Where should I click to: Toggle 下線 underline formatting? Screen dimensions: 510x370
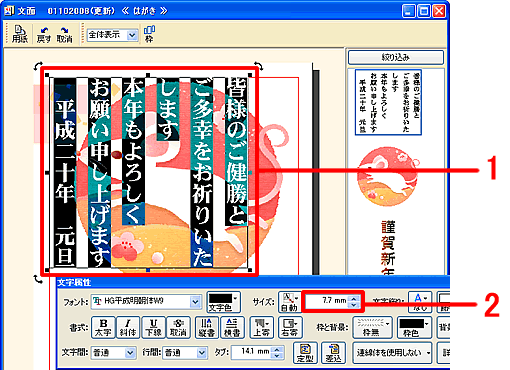[153, 328]
